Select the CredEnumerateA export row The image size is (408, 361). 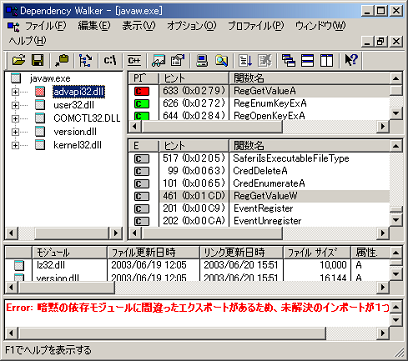pyautogui.click(x=259, y=183)
